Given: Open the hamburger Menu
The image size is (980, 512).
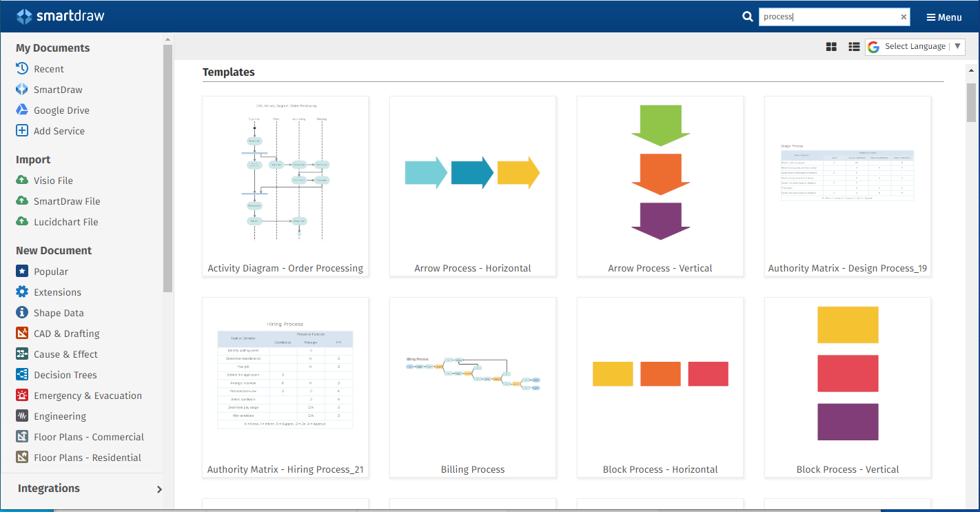Looking at the screenshot, I should pos(943,17).
